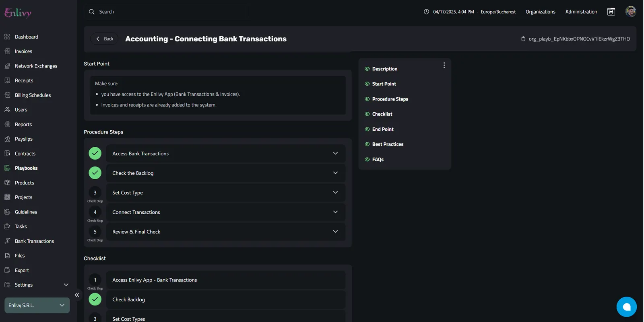Jump to Best Practices in the sections panel
This screenshot has height=322, width=644.
[x=388, y=144]
